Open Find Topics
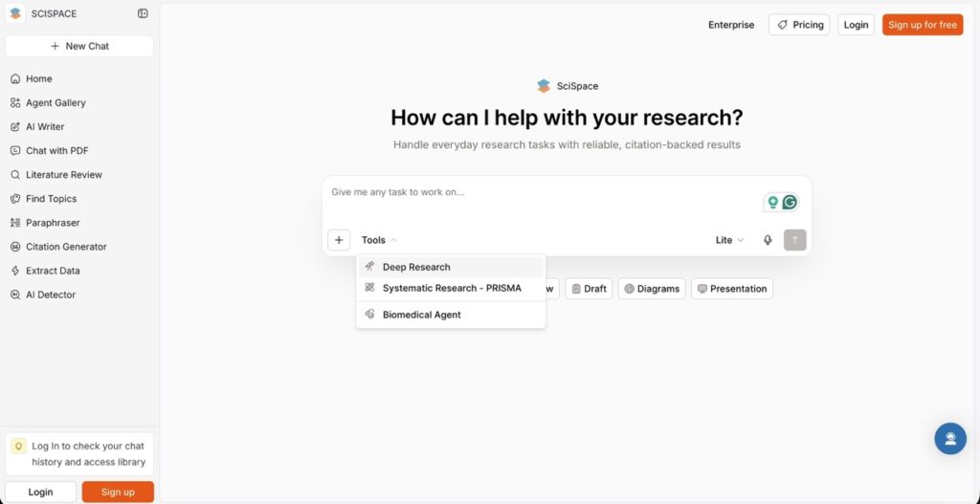The width and height of the screenshot is (980, 504). coord(79,199)
